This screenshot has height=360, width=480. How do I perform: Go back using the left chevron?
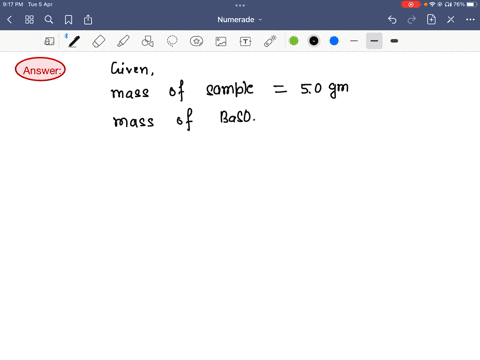[x=9, y=20]
